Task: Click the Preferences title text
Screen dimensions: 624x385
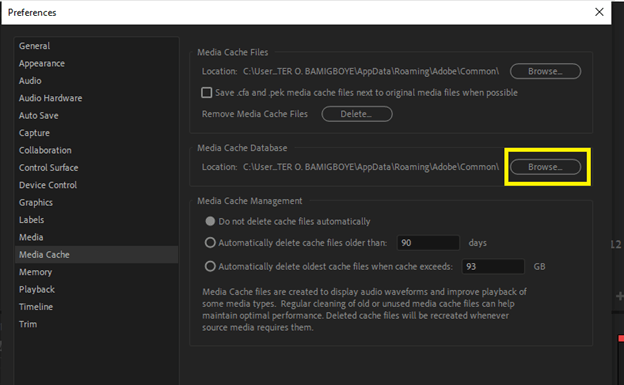Action: [x=32, y=13]
